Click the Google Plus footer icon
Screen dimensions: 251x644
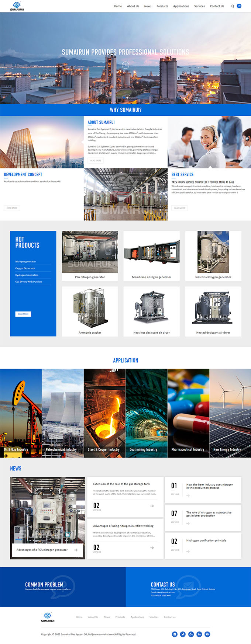[191, 634]
